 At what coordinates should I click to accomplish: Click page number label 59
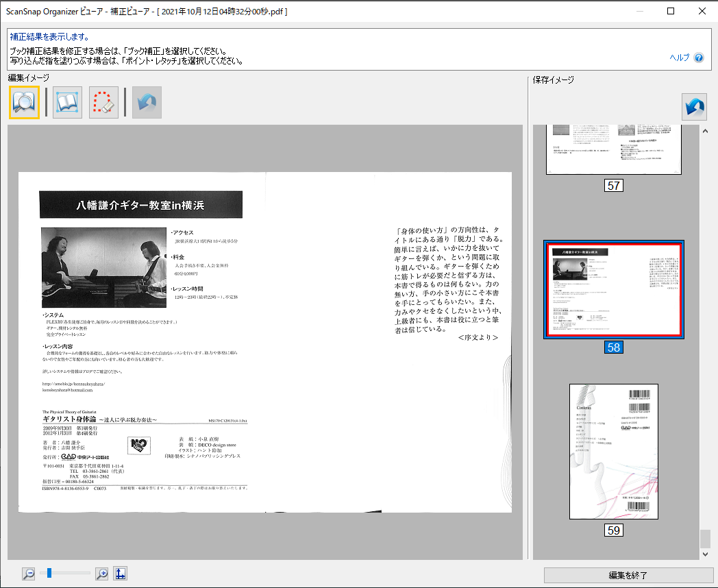pyautogui.click(x=614, y=530)
